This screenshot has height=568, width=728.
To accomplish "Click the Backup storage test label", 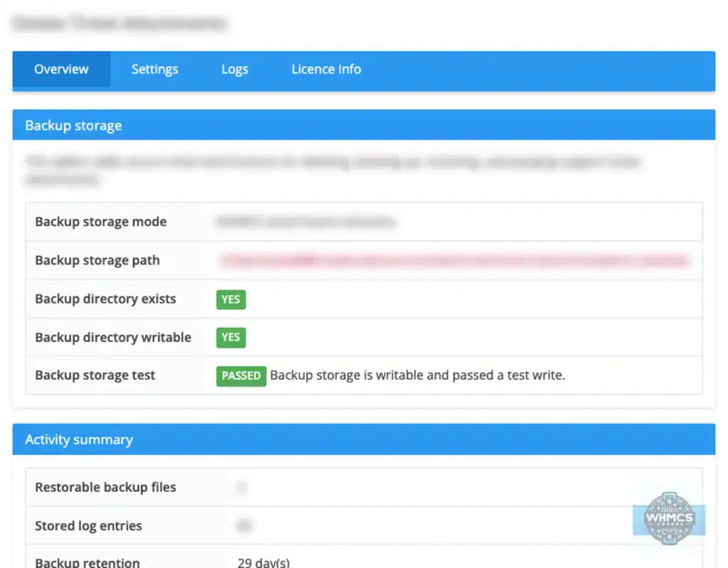I will point(95,375).
